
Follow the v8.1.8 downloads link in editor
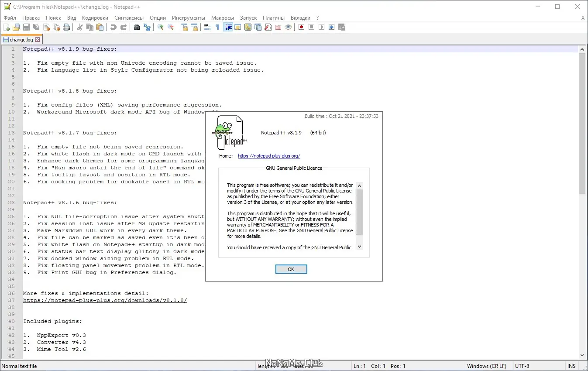click(105, 300)
